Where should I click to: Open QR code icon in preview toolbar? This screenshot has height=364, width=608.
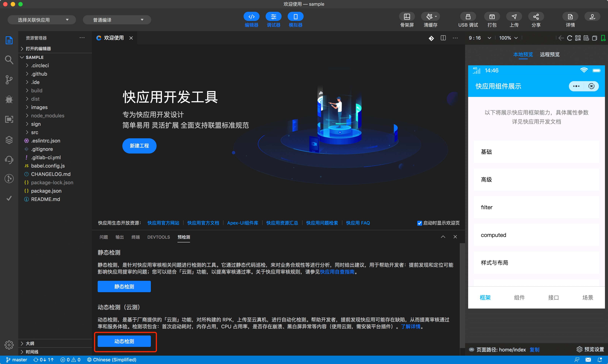pos(578,38)
